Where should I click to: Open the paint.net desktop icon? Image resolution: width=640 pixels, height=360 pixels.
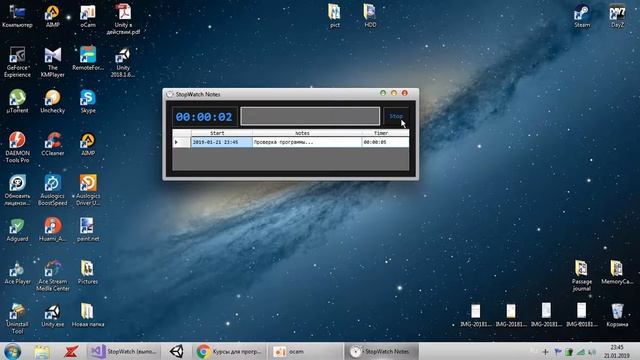(88, 229)
